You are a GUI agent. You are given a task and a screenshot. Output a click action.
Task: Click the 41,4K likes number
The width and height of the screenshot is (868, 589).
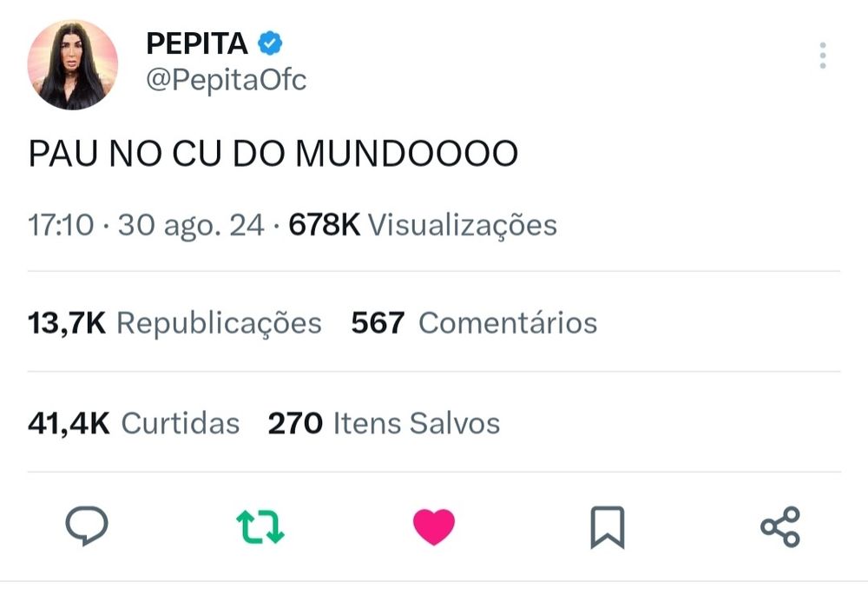pyautogui.click(x=69, y=424)
